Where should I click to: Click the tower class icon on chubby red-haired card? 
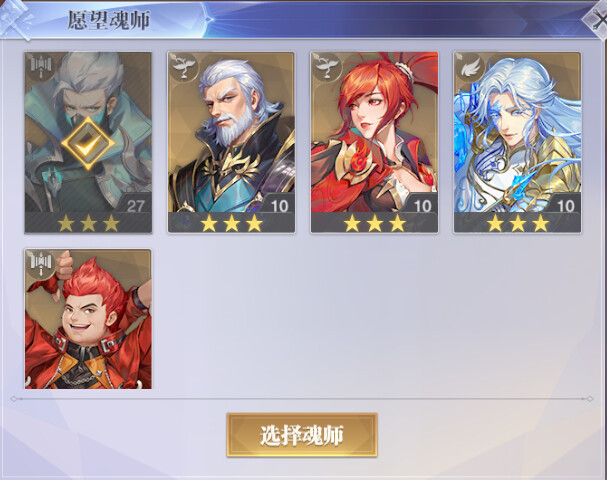tap(40, 264)
